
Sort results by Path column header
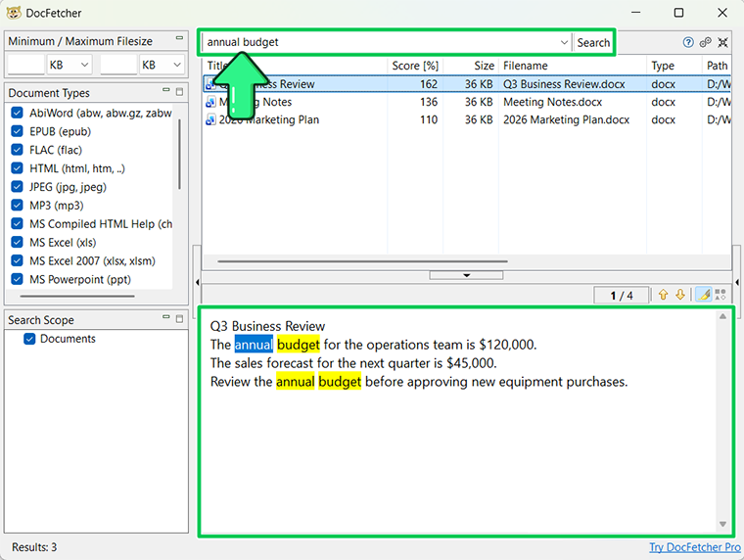717,66
